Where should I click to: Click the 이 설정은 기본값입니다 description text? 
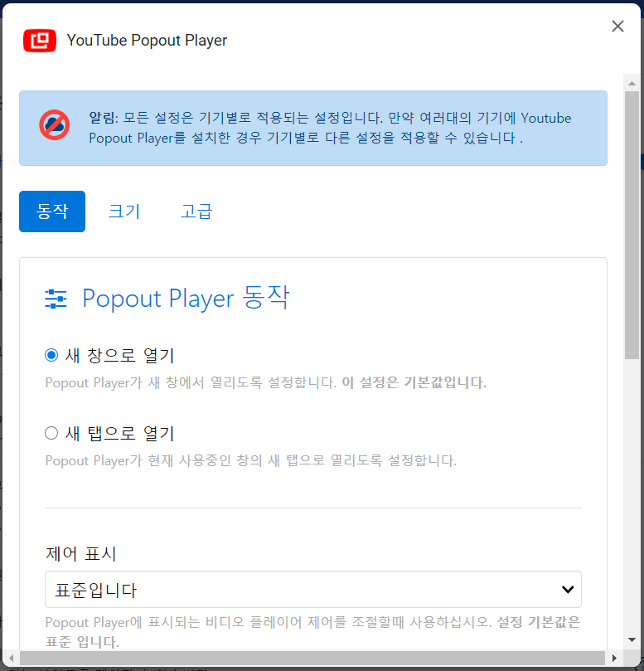414,382
